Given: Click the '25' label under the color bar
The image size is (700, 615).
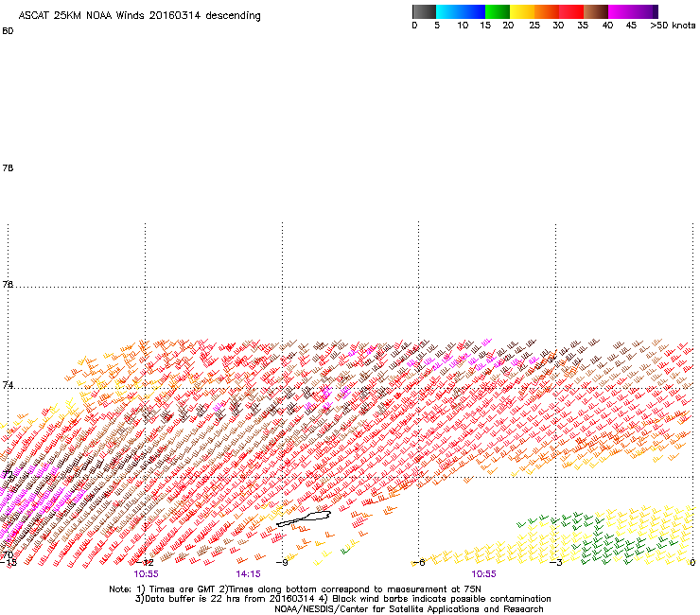Looking at the screenshot, I should pyautogui.click(x=534, y=26).
